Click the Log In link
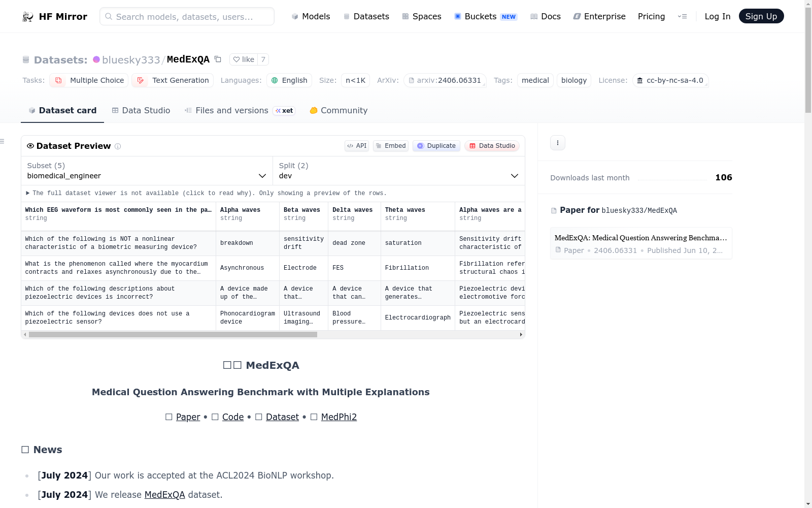Screen dimensions: 812x508 (x=718, y=16)
